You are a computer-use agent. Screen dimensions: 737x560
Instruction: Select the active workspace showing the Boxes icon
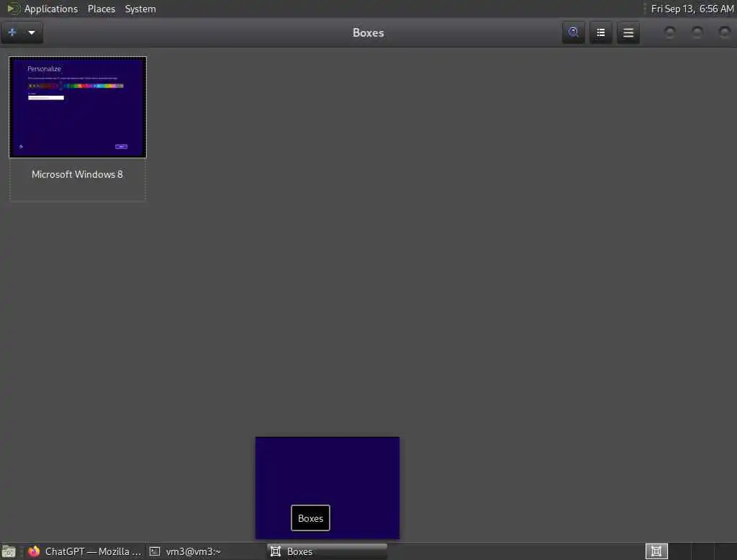656,551
